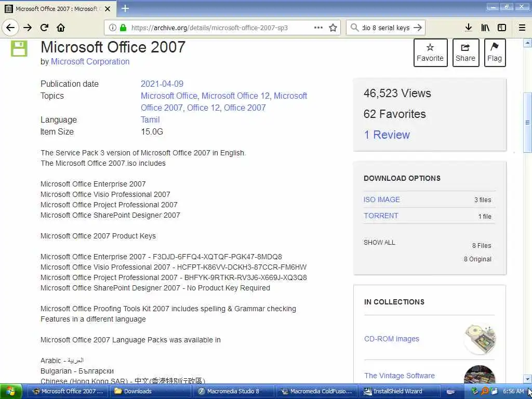This screenshot has height=399, width=532.
Task: Click the green floppy disk software icon
Action: pyautogui.click(x=19, y=48)
